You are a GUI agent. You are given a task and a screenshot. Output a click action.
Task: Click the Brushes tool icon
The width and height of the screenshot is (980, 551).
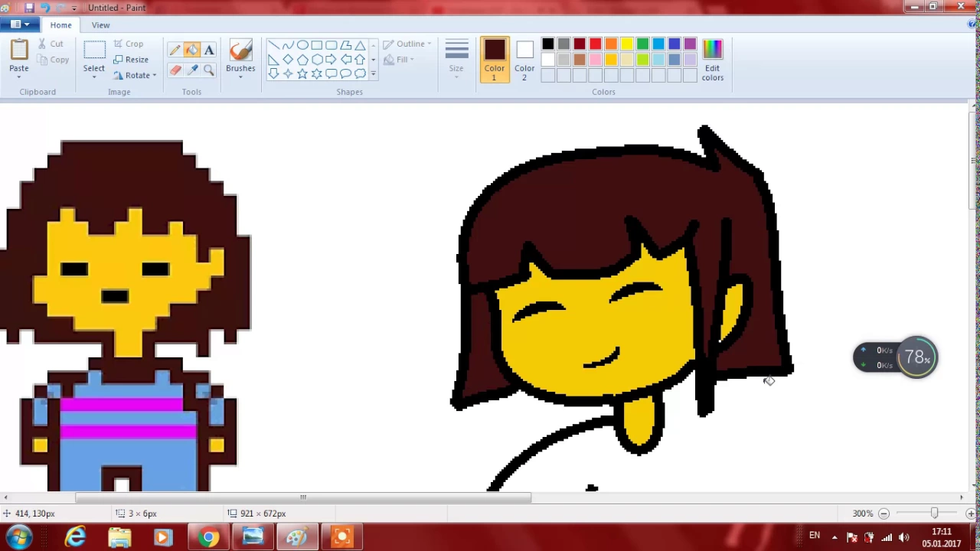pos(240,51)
